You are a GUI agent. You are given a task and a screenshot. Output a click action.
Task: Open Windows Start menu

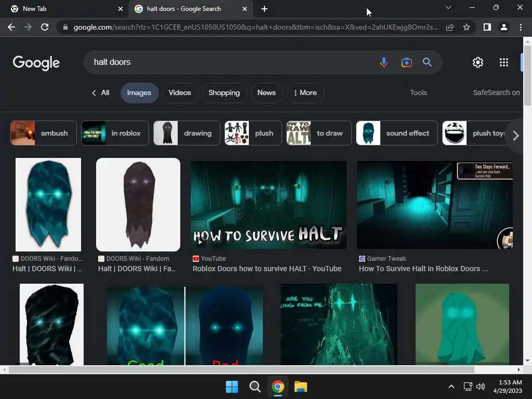(232, 387)
